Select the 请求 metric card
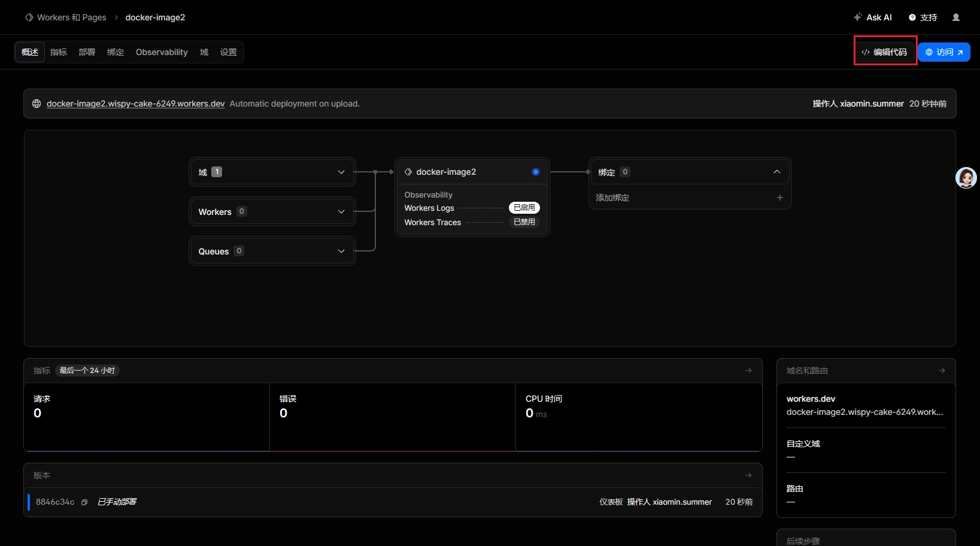The width and height of the screenshot is (980, 546). tap(147, 417)
